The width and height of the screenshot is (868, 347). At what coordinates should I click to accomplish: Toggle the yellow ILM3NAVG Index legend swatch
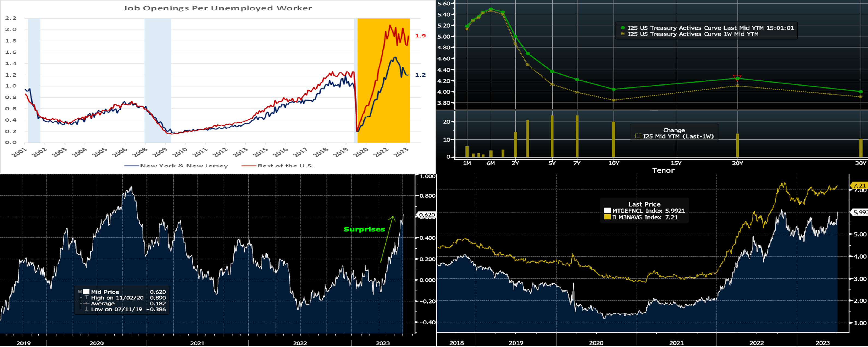607,217
